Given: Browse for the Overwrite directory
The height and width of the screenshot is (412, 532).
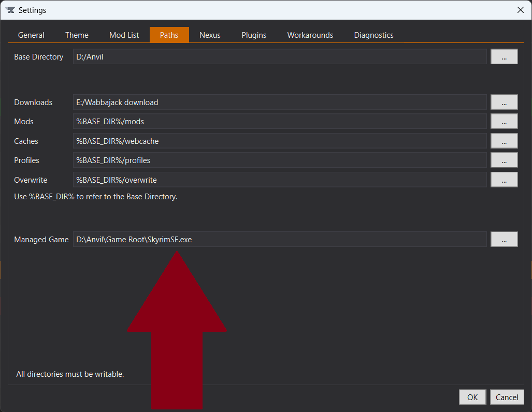Looking at the screenshot, I should click(504, 180).
